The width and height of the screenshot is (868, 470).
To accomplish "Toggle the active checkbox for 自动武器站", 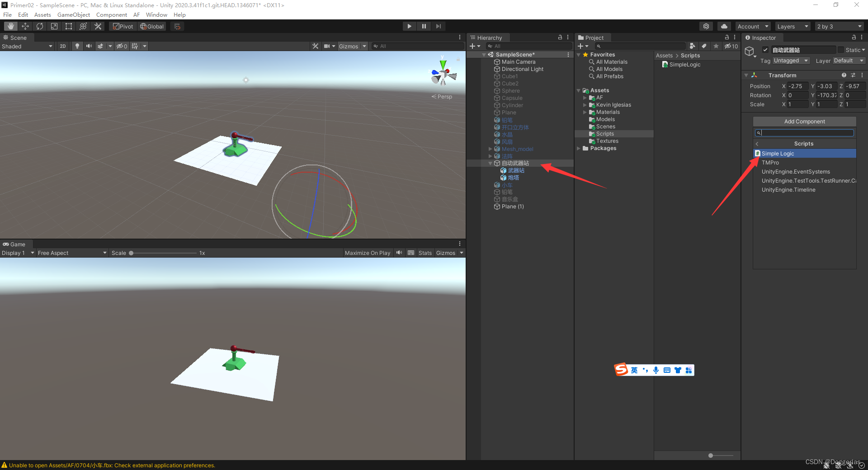I will pos(765,50).
